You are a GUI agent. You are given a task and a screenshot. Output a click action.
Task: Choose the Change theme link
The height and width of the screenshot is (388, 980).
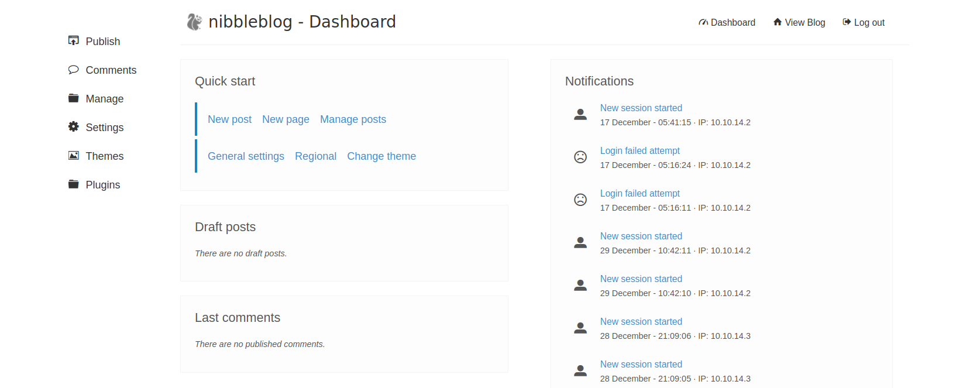pos(381,156)
